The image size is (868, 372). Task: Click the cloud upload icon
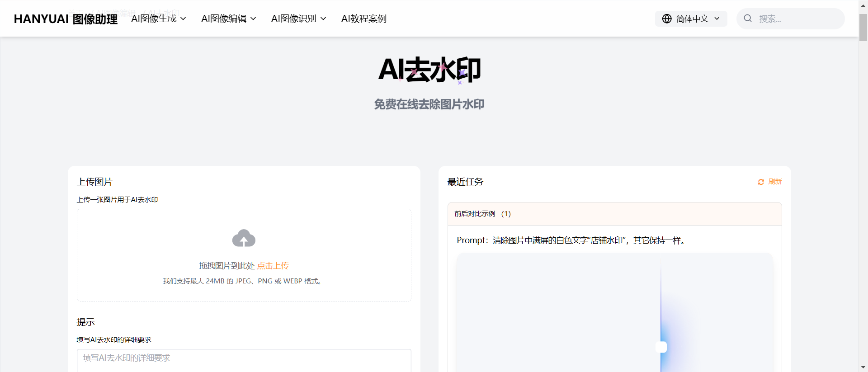click(x=244, y=238)
